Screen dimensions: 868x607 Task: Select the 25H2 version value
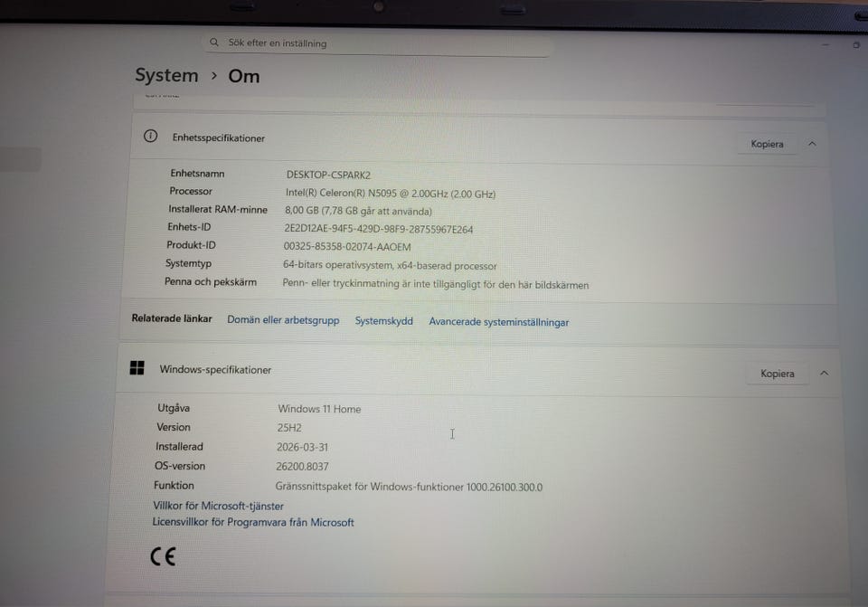click(x=289, y=428)
